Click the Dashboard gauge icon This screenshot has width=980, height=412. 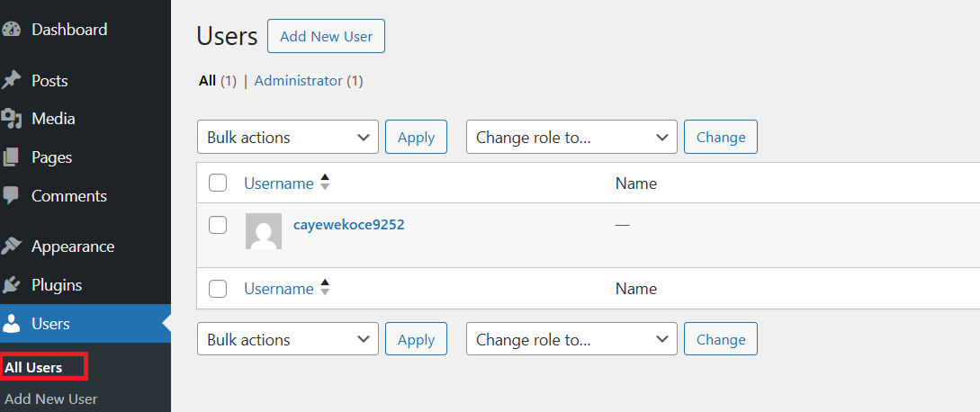click(x=12, y=30)
